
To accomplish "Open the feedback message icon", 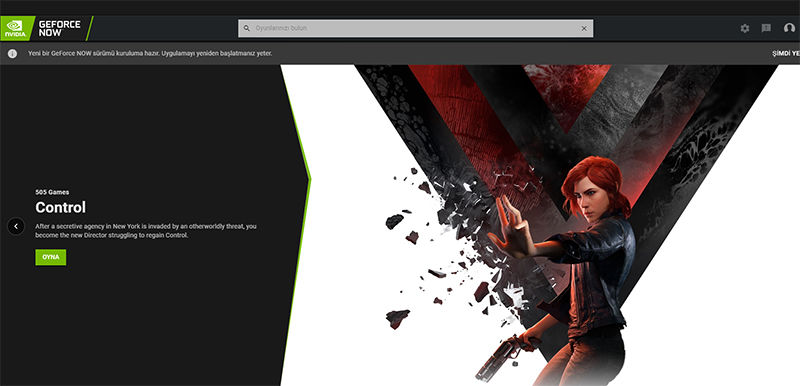I will pyautogui.click(x=766, y=29).
